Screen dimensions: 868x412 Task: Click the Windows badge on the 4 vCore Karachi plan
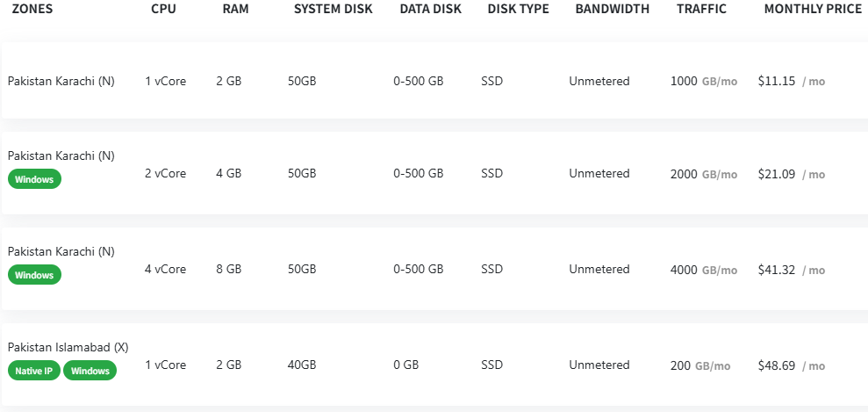point(34,275)
